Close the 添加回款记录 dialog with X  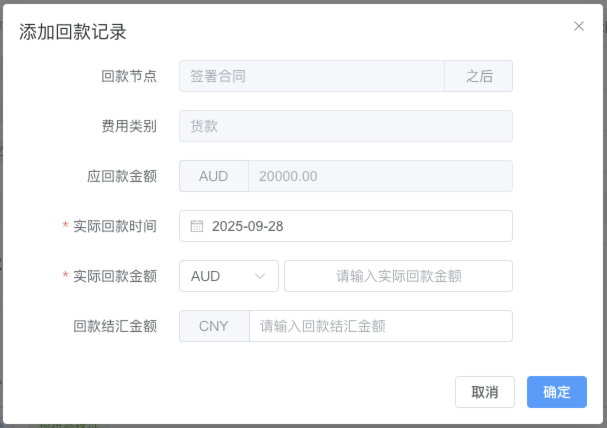579,26
